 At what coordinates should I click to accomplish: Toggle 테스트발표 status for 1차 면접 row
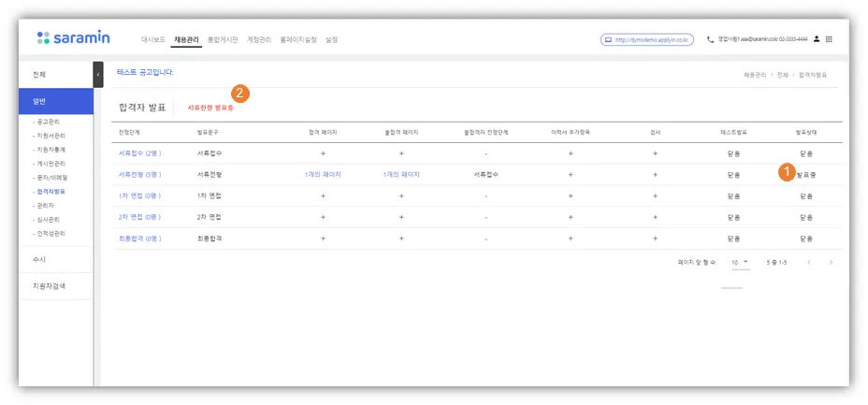point(733,195)
